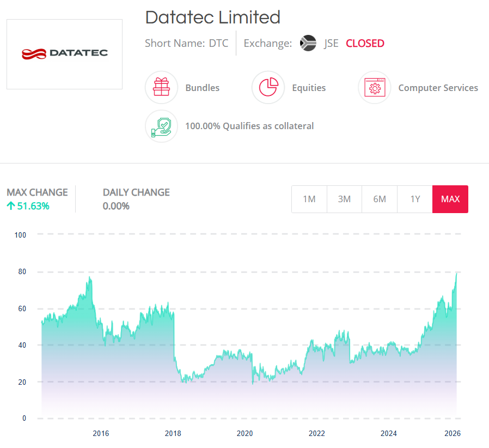Switch chart to 3M range

(x=344, y=199)
